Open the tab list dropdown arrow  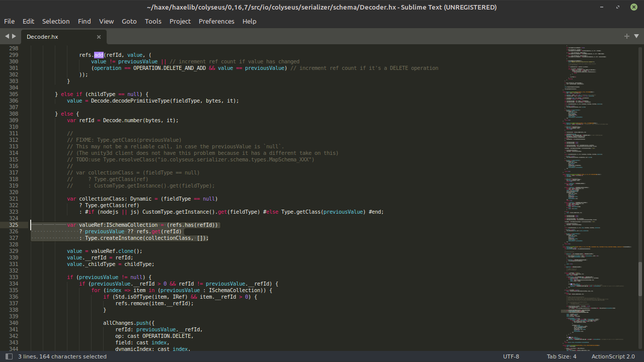pos(636,36)
